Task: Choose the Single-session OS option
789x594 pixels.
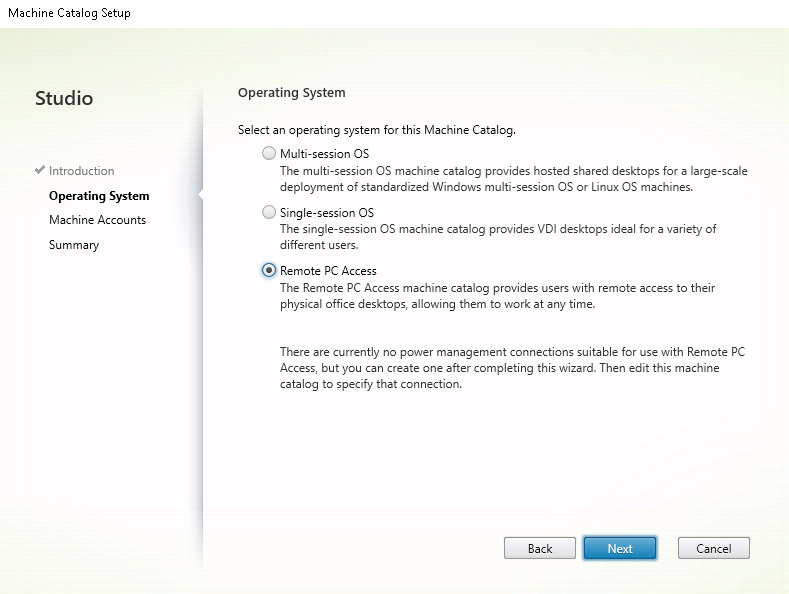Action: pyautogui.click(x=269, y=212)
